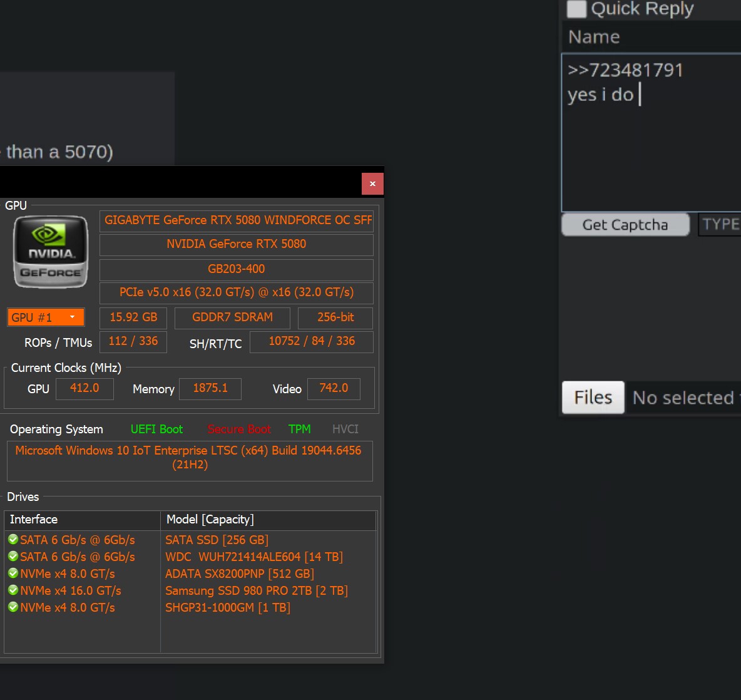Click the No selected file label
The image size is (741, 700).
[x=686, y=398]
